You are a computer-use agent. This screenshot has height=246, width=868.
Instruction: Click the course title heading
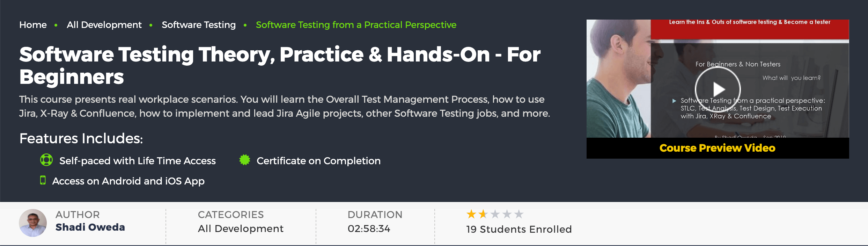click(280, 65)
